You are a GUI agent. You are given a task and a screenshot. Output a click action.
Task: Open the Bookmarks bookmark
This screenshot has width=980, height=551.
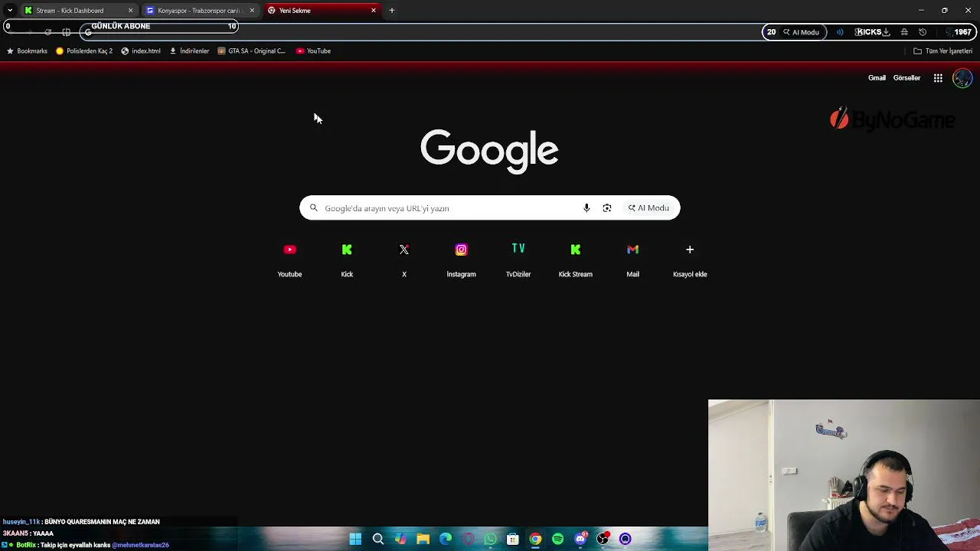pyautogui.click(x=27, y=51)
